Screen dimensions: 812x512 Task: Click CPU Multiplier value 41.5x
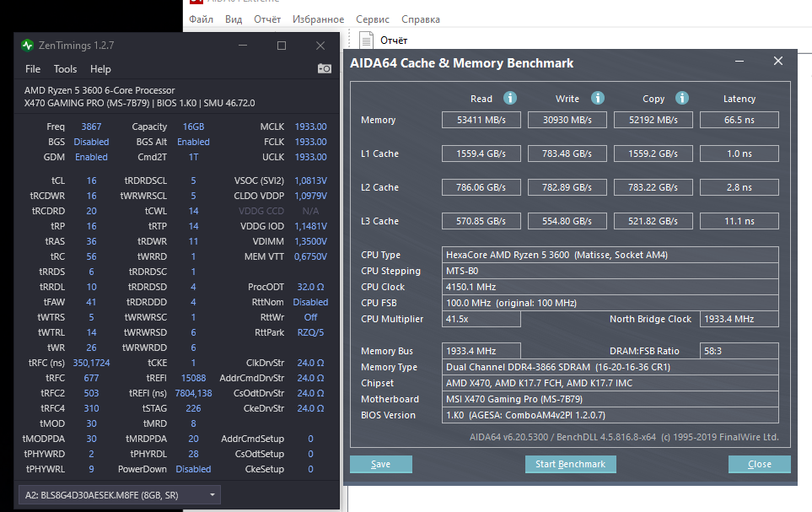(x=481, y=319)
